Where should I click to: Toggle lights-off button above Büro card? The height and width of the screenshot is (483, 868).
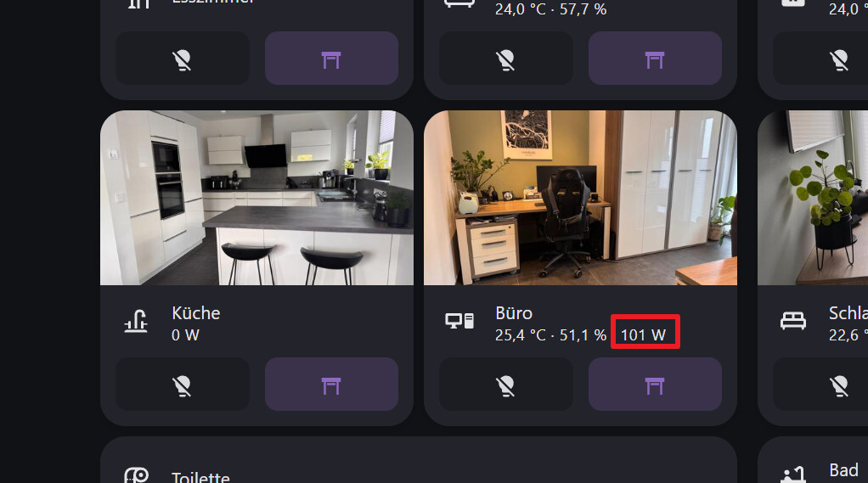click(506, 58)
